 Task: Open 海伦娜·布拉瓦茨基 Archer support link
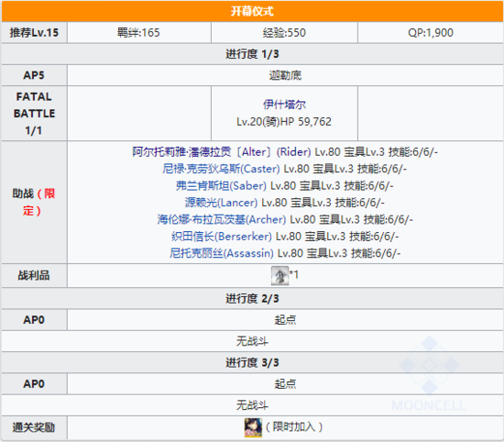222,219
